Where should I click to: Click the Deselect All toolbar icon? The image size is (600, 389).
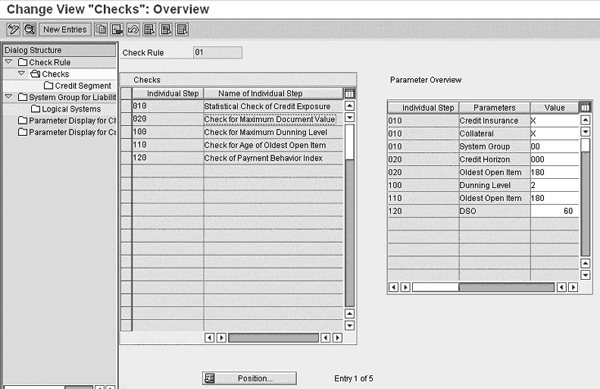[x=182, y=29]
